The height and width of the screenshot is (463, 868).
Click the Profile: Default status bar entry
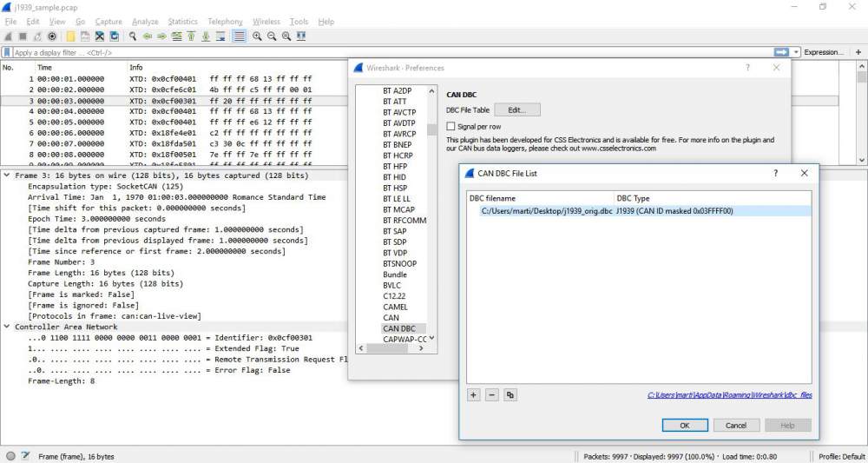point(841,456)
